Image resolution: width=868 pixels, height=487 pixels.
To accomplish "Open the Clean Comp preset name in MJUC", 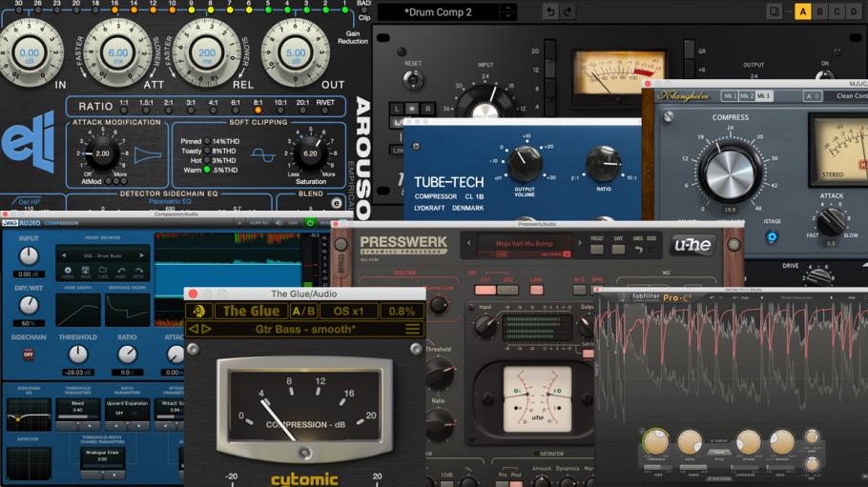I will [852, 95].
